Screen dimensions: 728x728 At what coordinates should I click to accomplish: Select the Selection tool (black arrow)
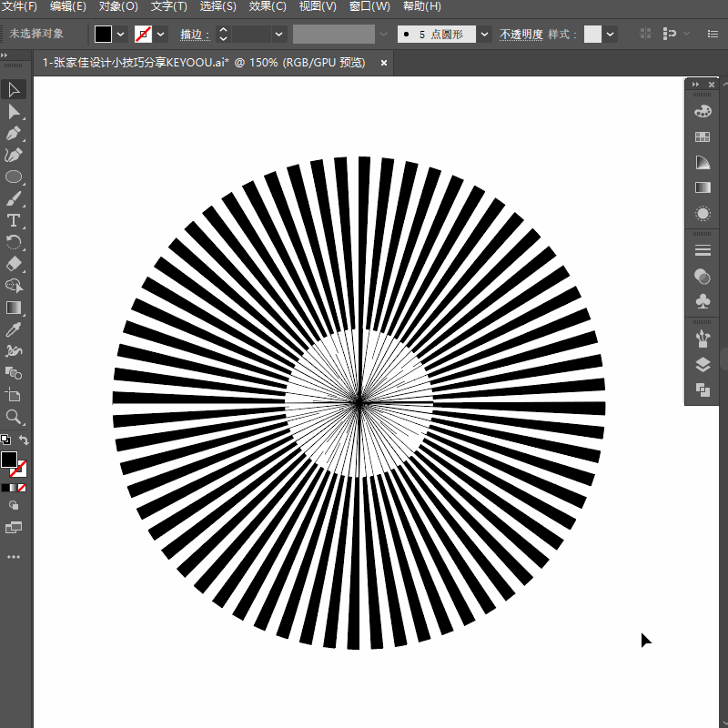(14, 89)
